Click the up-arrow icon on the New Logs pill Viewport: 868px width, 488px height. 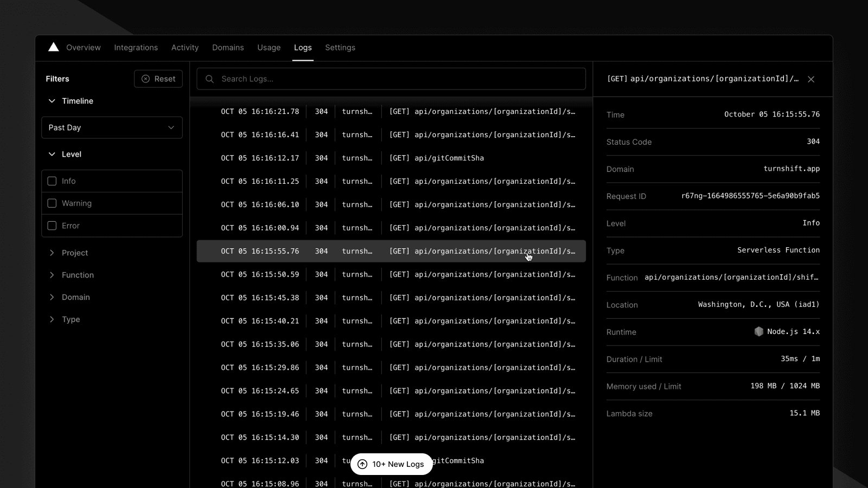(362, 464)
